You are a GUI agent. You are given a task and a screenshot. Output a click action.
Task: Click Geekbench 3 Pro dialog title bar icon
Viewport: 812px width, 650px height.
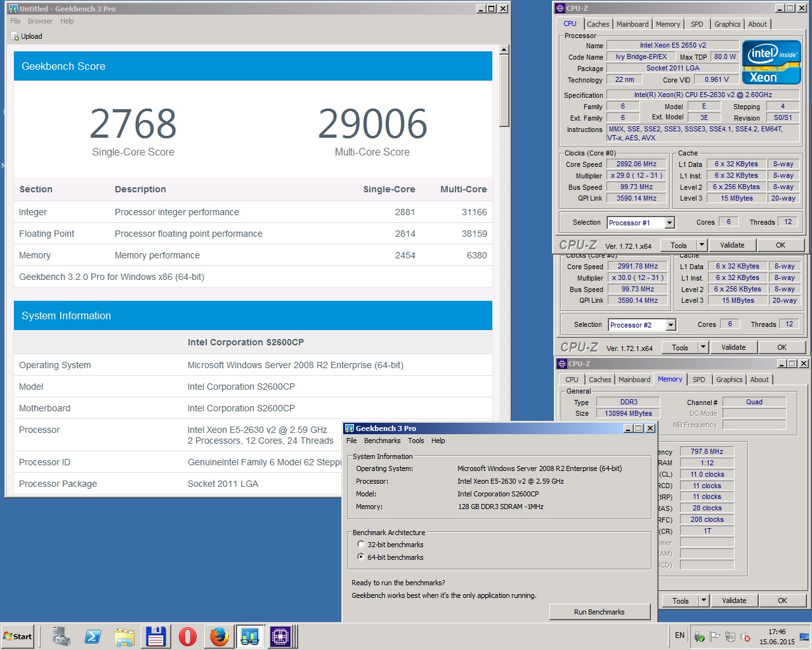(350, 428)
